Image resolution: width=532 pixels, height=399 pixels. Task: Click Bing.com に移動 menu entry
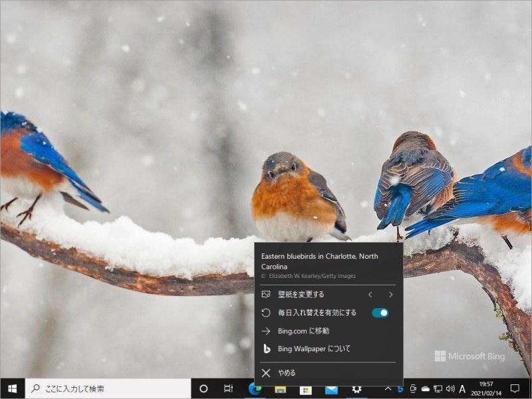point(303,331)
